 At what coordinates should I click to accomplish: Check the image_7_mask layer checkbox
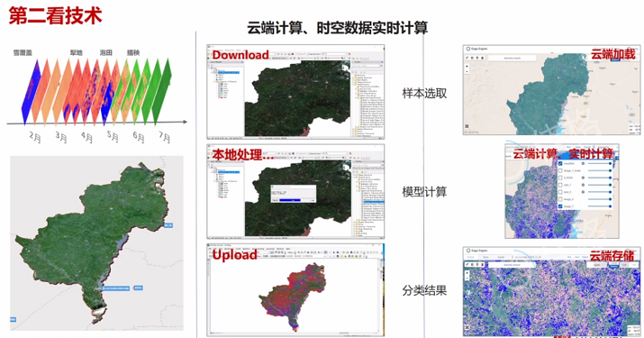pyautogui.click(x=560, y=170)
